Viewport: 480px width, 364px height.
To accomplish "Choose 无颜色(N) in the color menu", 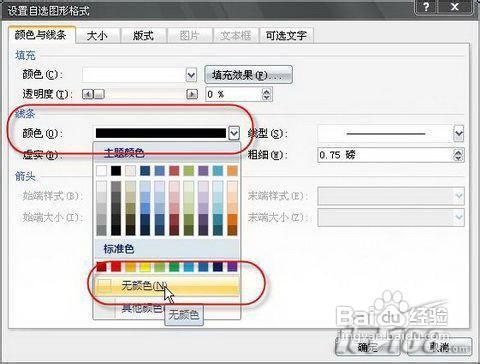I will pos(167,286).
